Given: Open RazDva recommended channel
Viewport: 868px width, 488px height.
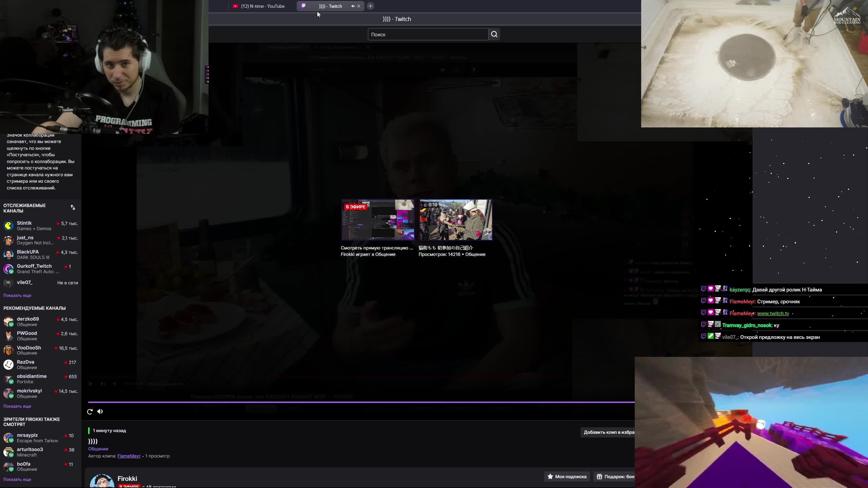Looking at the screenshot, I should tap(41, 365).
